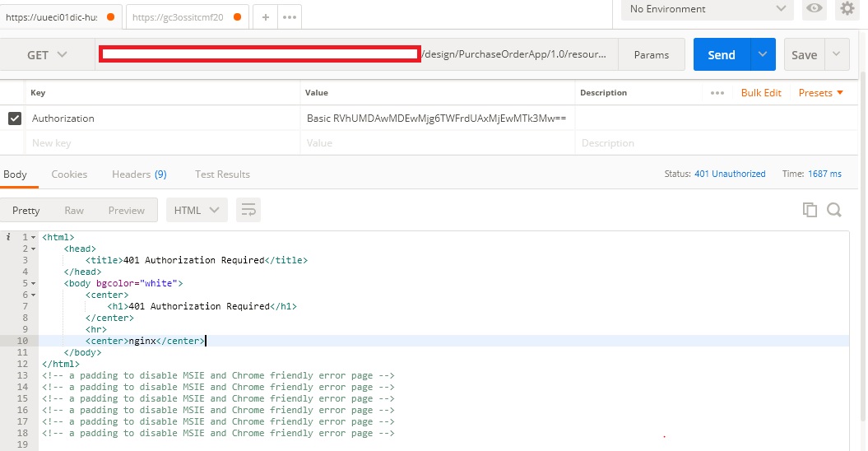Expand the Save button dropdown arrow
The image size is (868, 451).
[x=837, y=54]
